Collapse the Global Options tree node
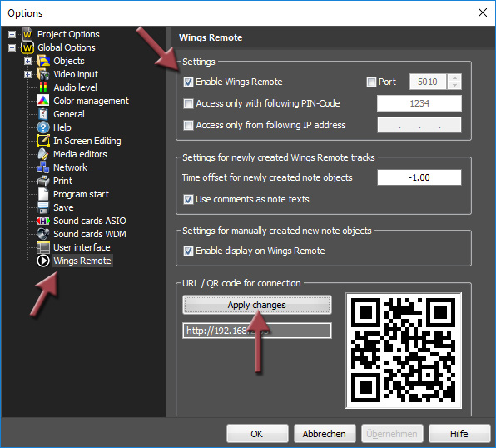The height and width of the screenshot is (448, 496). pyautogui.click(x=12, y=47)
